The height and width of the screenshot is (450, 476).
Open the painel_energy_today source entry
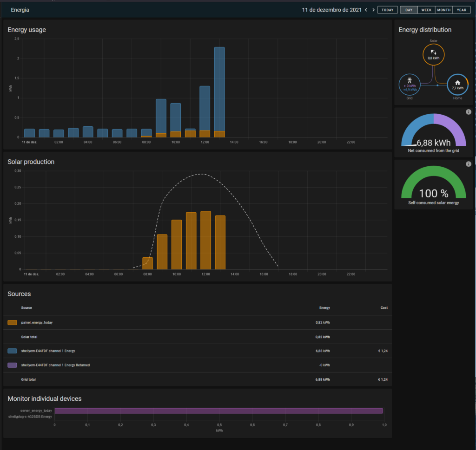(37, 322)
